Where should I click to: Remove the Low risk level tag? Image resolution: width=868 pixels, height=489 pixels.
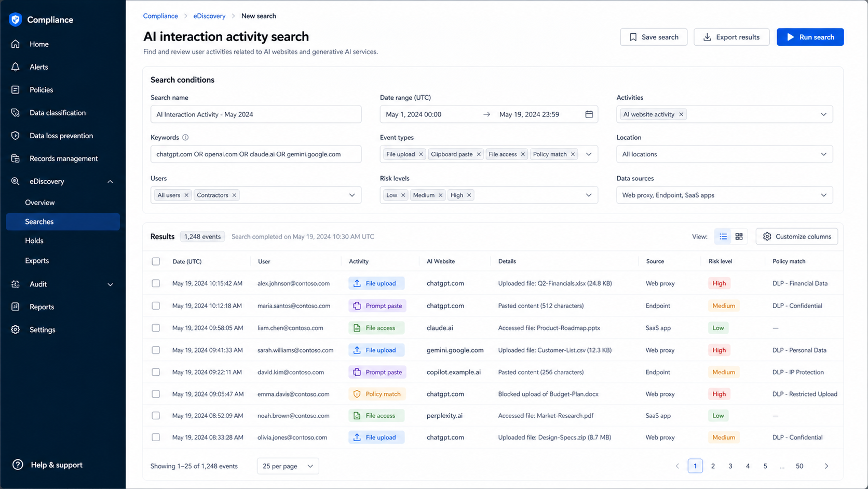pos(403,195)
